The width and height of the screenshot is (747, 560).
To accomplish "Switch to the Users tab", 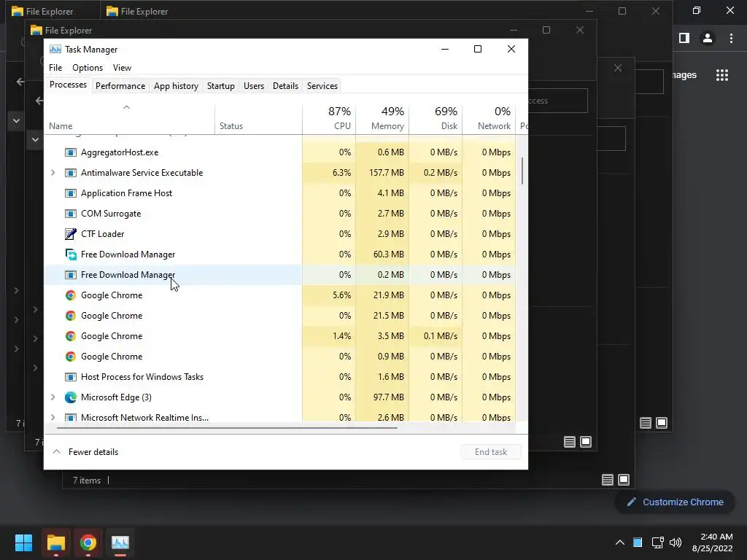I will coord(253,86).
